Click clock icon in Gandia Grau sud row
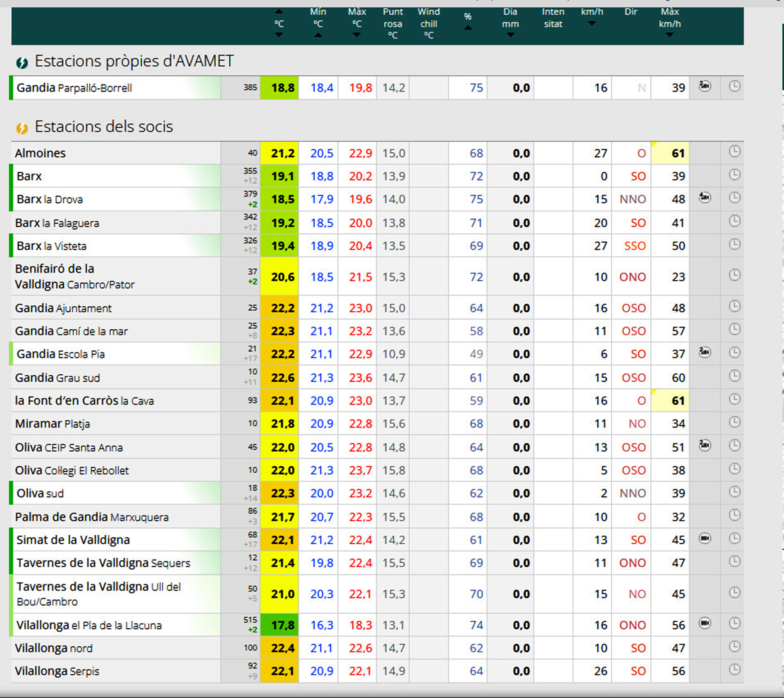Image resolution: width=784 pixels, height=698 pixels. coord(734,376)
